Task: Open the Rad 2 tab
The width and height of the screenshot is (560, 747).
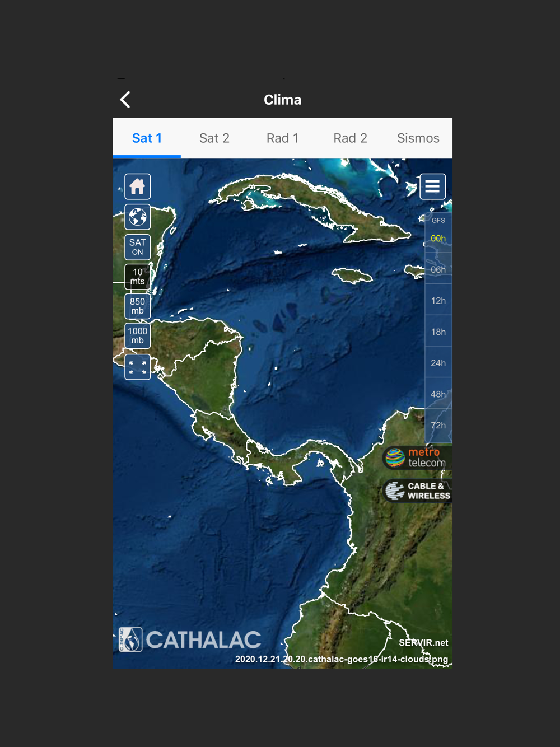Action: pos(351,138)
